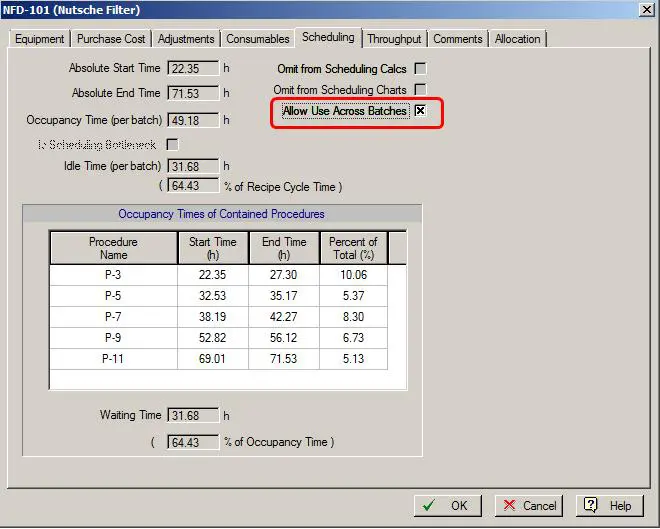Open the Purchase Cost tab
The height and width of the screenshot is (529, 660).
click(111, 39)
